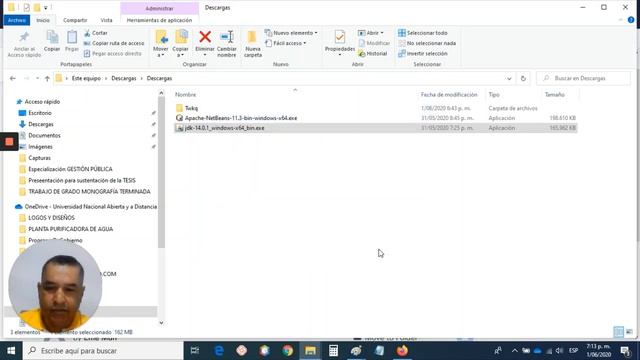Open the Abrir ribbon dropdown
This screenshot has height=360, width=640.
(x=371, y=33)
